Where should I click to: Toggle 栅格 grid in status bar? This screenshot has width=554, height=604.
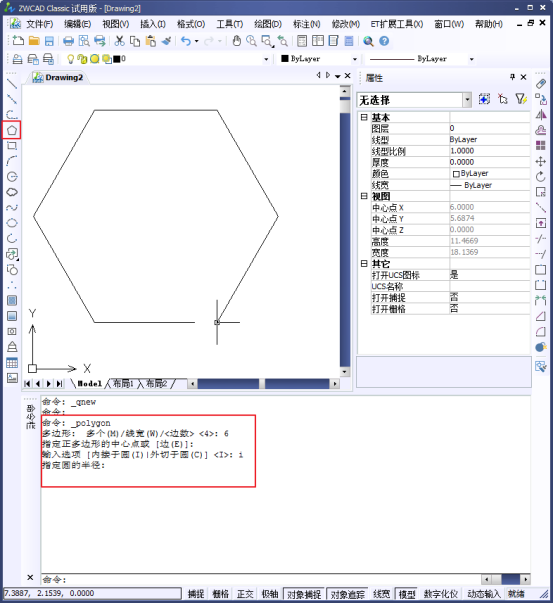point(220,594)
